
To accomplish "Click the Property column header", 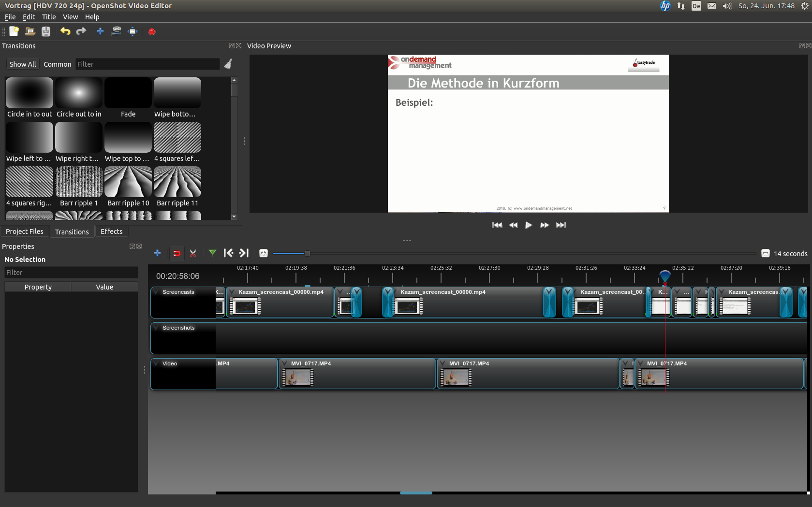I will pos(38,287).
